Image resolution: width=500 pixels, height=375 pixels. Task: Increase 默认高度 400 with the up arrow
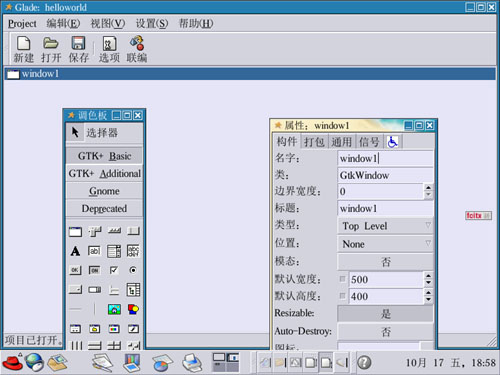click(x=428, y=293)
